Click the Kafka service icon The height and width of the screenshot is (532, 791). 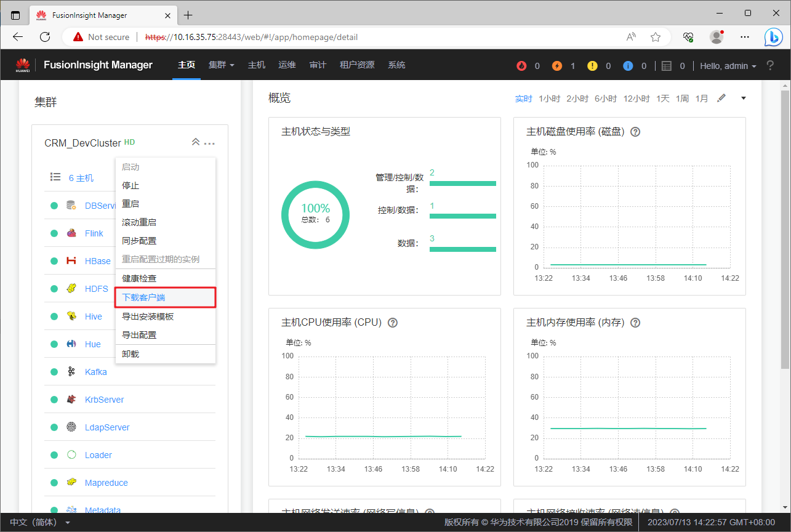point(71,372)
